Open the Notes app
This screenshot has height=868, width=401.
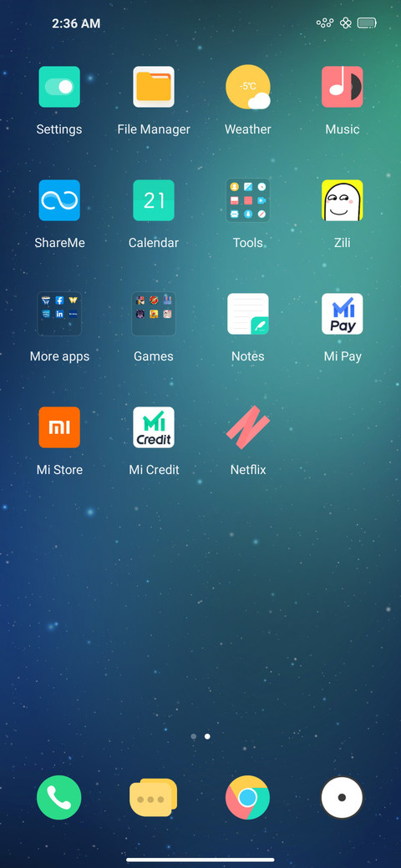tap(248, 314)
